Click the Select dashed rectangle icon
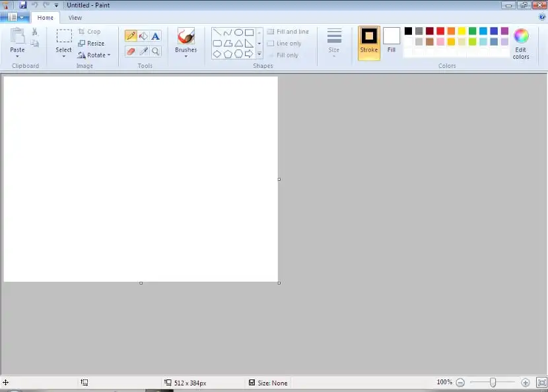This screenshot has width=548, height=392. (64, 36)
